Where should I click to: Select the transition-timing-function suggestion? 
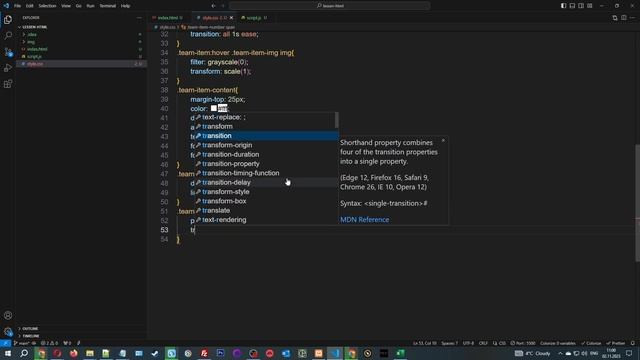(266, 173)
